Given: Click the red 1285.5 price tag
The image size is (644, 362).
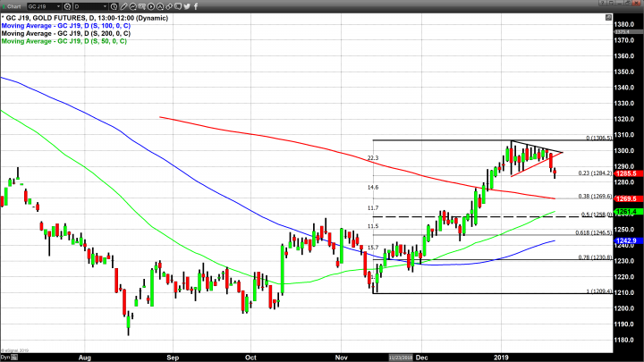Looking at the screenshot, I should pyautogui.click(x=629, y=173).
